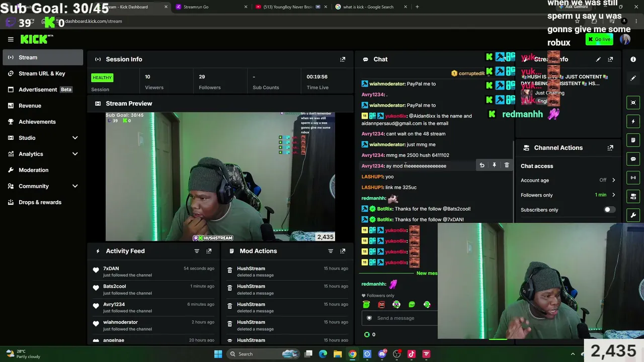
Task: Filter the Activity Feed
Action: point(197,251)
